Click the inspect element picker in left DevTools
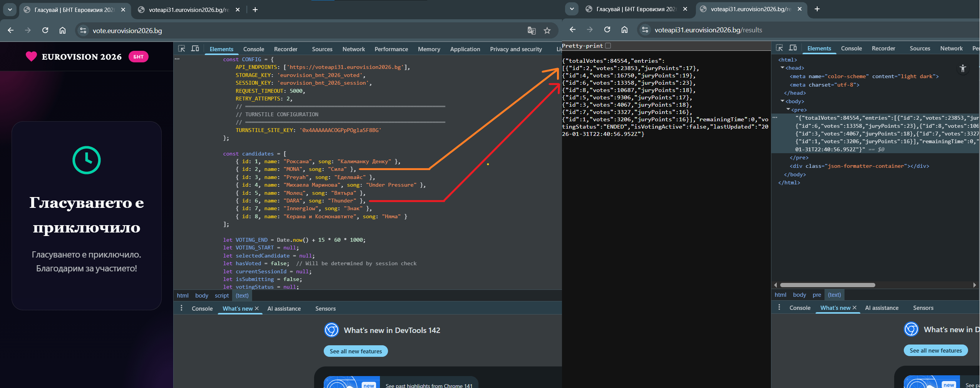 point(182,48)
